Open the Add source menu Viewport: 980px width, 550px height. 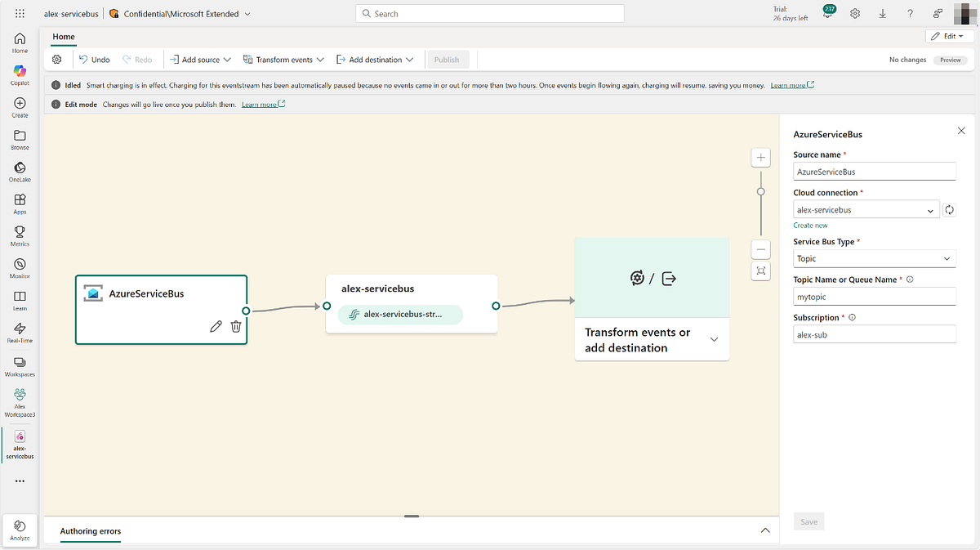point(200,60)
